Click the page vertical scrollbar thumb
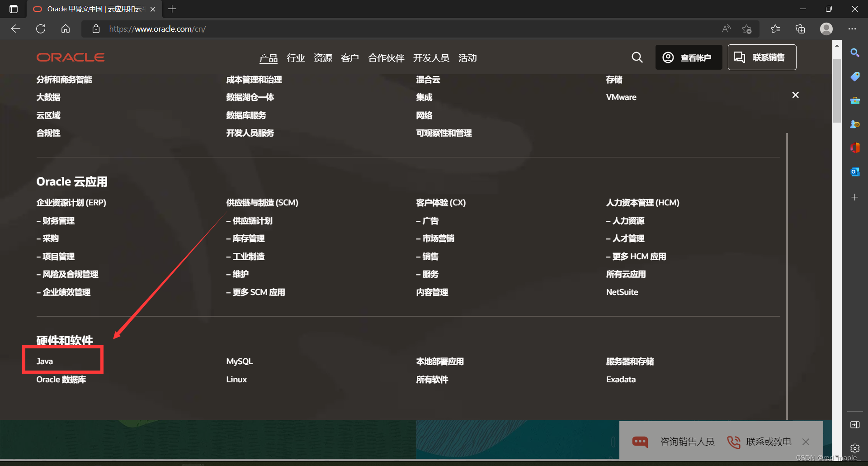The image size is (868, 466). point(837,90)
